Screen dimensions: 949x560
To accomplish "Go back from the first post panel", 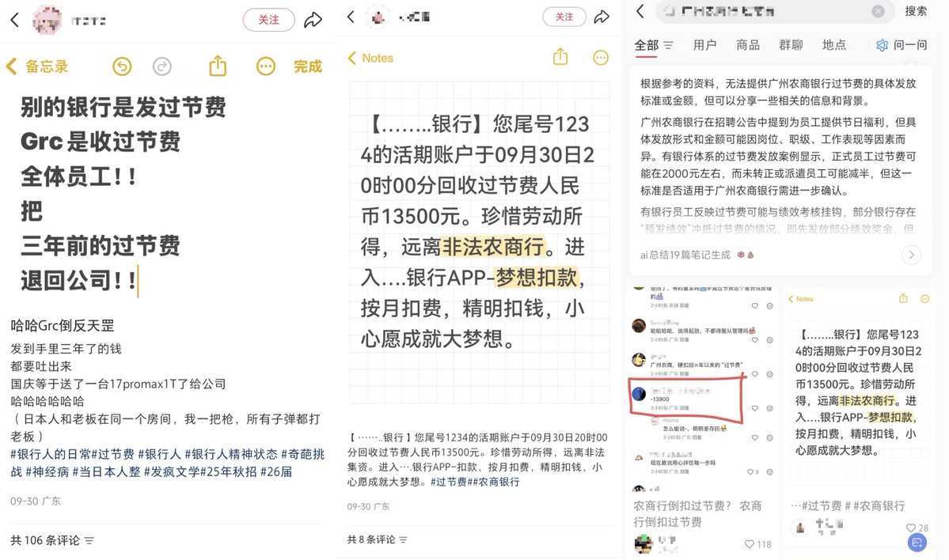I will tap(15, 21).
